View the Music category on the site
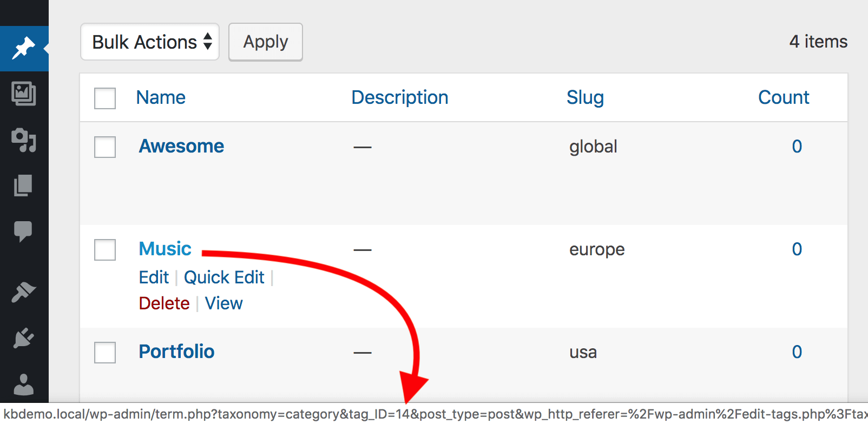This screenshot has width=868, height=424. pos(223,303)
